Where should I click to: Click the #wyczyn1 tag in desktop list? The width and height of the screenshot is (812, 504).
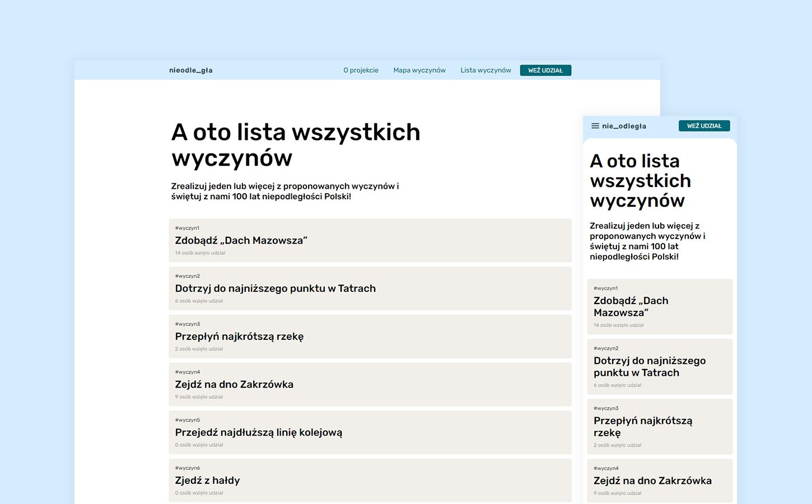(187, 228)
